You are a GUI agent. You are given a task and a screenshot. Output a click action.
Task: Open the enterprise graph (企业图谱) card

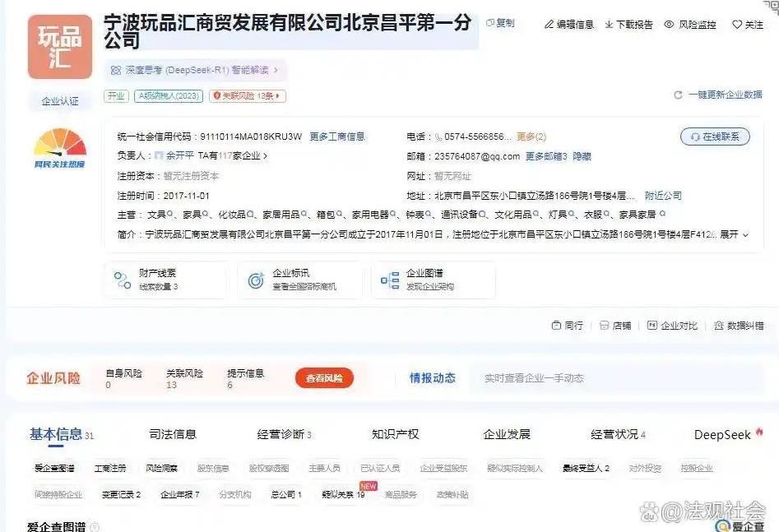coord(433,280)
